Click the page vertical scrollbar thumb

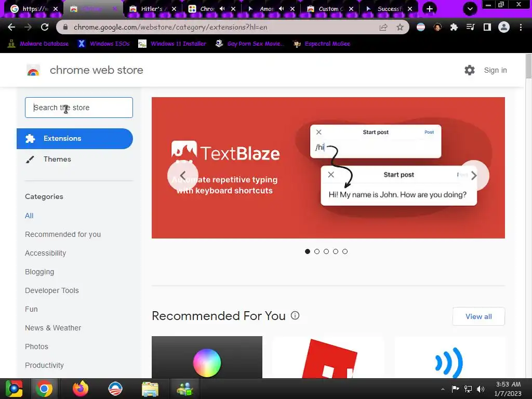click(528, 66)
